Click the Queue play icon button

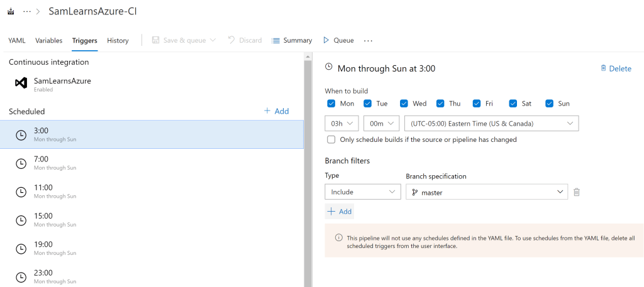click(338, 40)
